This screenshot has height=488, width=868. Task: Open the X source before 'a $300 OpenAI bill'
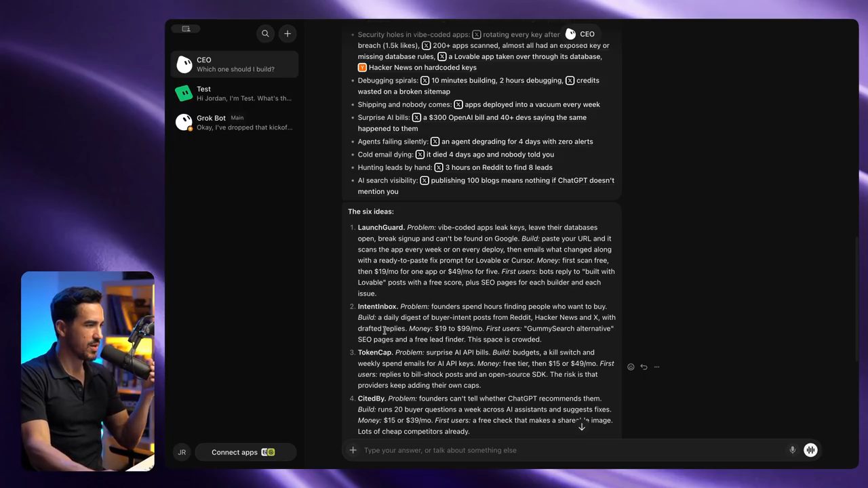point(416,117)
